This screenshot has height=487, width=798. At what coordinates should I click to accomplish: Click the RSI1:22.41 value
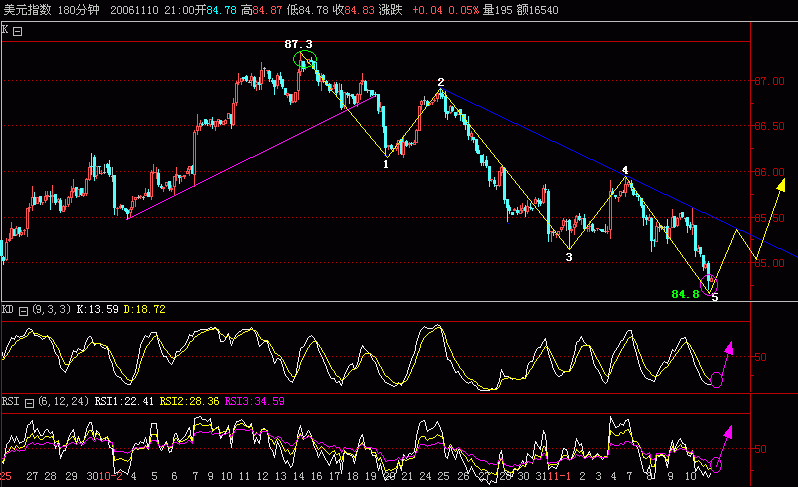coord(124,402)
